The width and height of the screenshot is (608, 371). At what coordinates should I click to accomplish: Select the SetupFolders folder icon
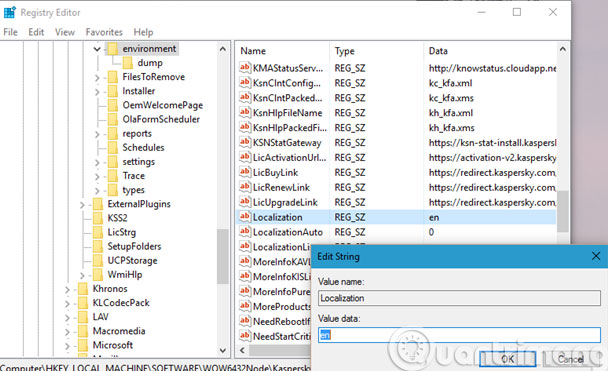tap(98, 246)
